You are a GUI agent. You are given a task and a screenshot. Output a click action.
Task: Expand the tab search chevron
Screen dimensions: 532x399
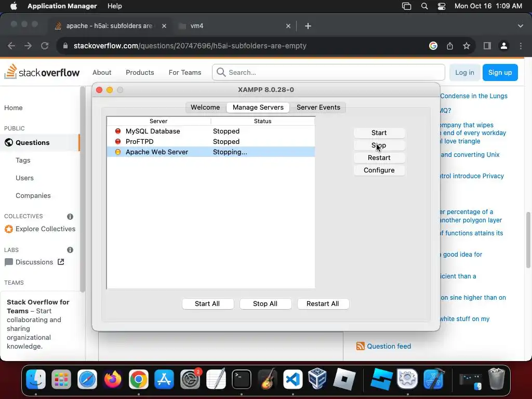[x=521, y=26]
